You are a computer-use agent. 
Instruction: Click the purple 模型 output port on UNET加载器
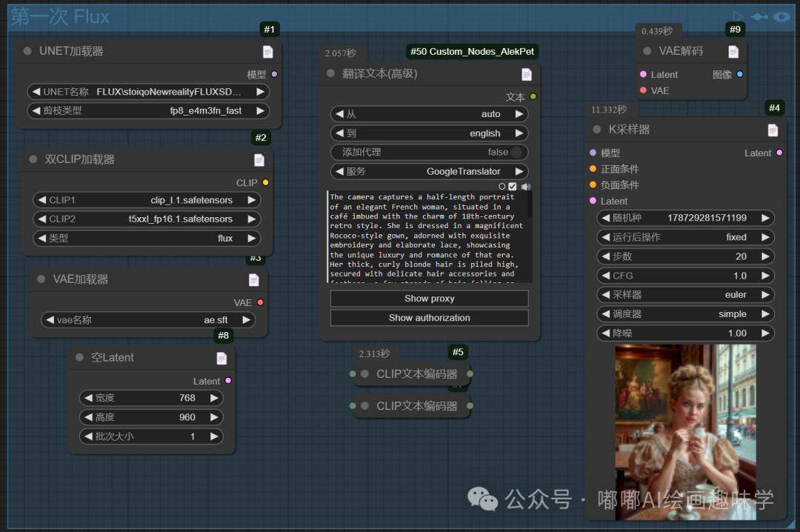[x=275, y=74]
